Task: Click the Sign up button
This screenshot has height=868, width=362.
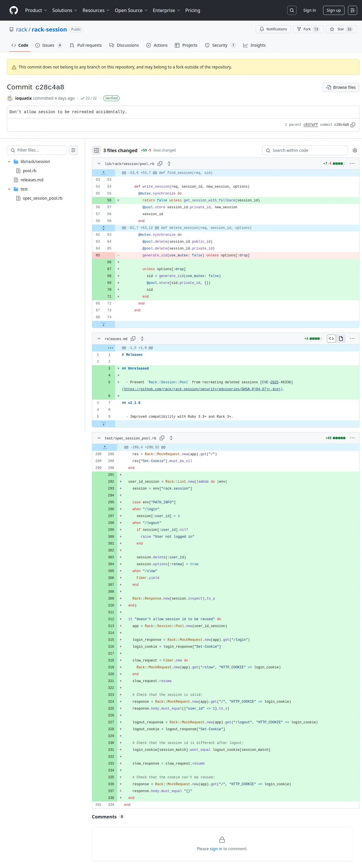Action: (334, 10)
